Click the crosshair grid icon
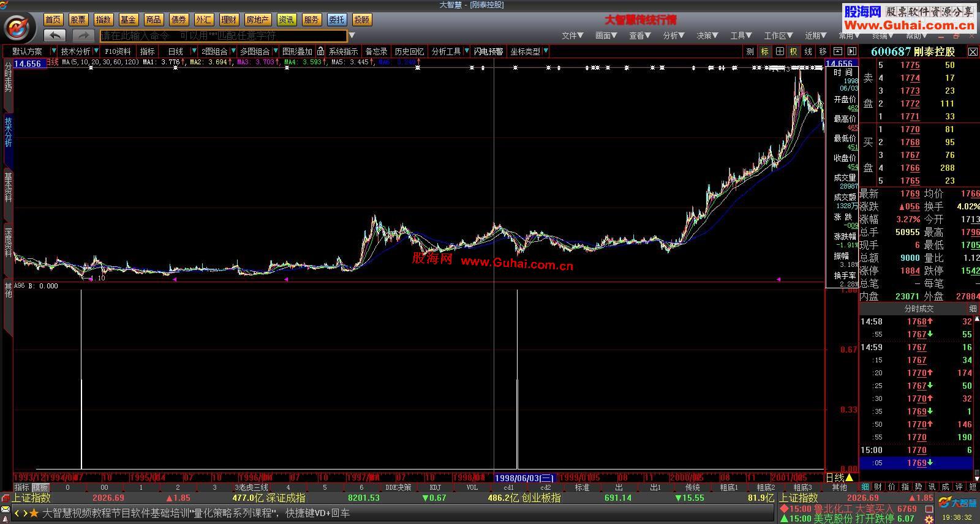The width and height of the screenshot is (980, 524). pos(779,51)
